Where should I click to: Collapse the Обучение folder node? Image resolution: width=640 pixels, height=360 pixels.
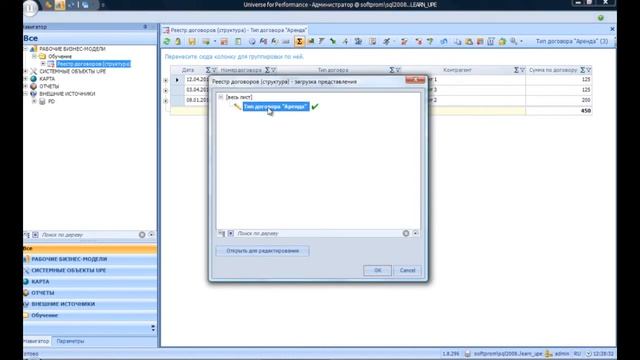tap(34, 56)
